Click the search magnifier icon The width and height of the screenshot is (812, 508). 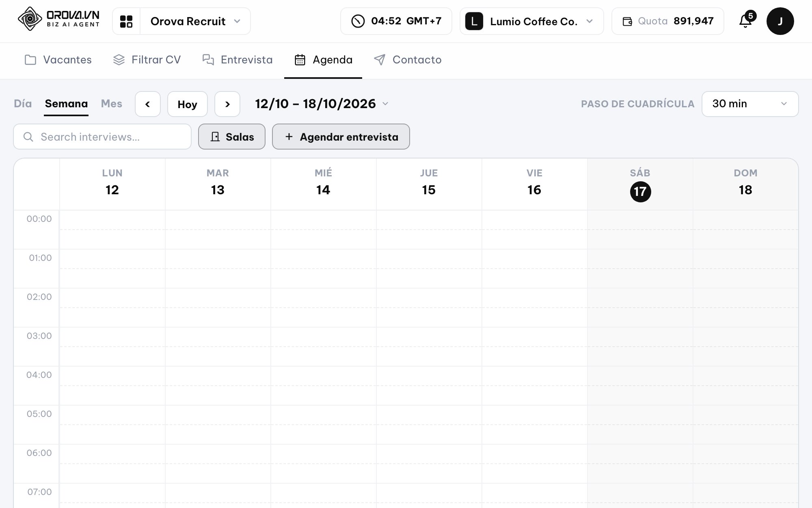(x=28, y=137)
